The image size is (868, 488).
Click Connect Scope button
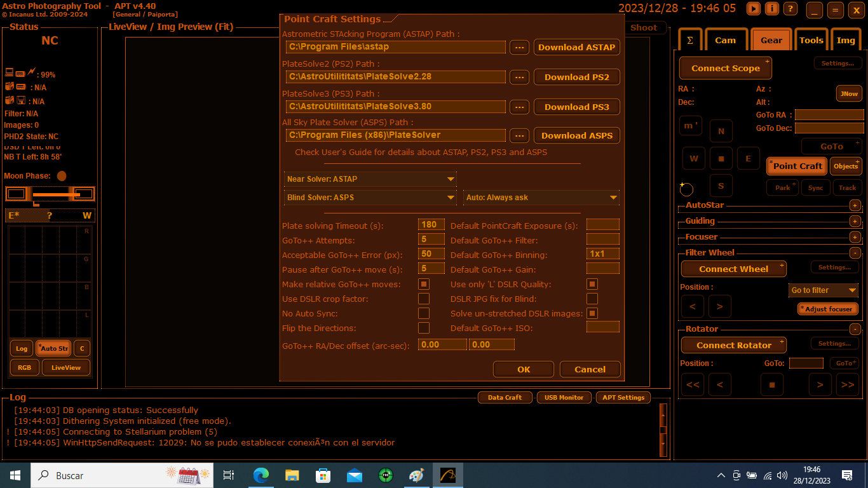point(726,68)
